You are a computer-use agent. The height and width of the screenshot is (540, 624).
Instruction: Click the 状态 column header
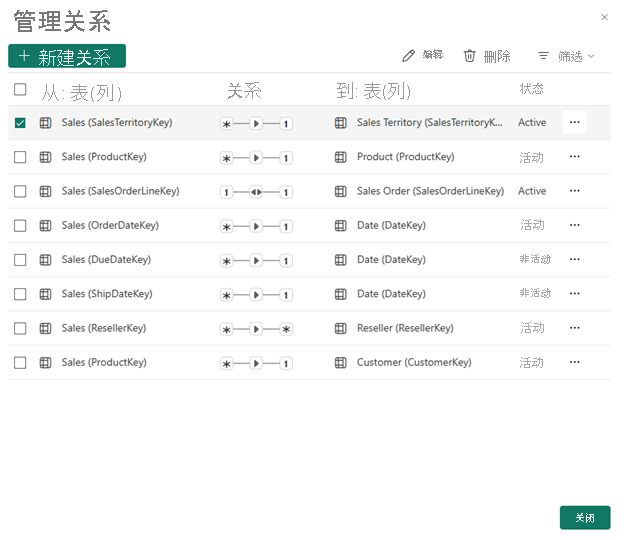click(531, 88)
